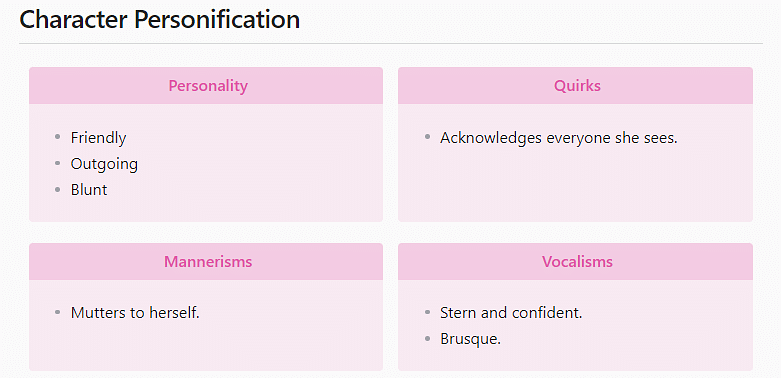Click the bullet beside Mutters to herself
This screenshot has height=378, width=781.
57,312
